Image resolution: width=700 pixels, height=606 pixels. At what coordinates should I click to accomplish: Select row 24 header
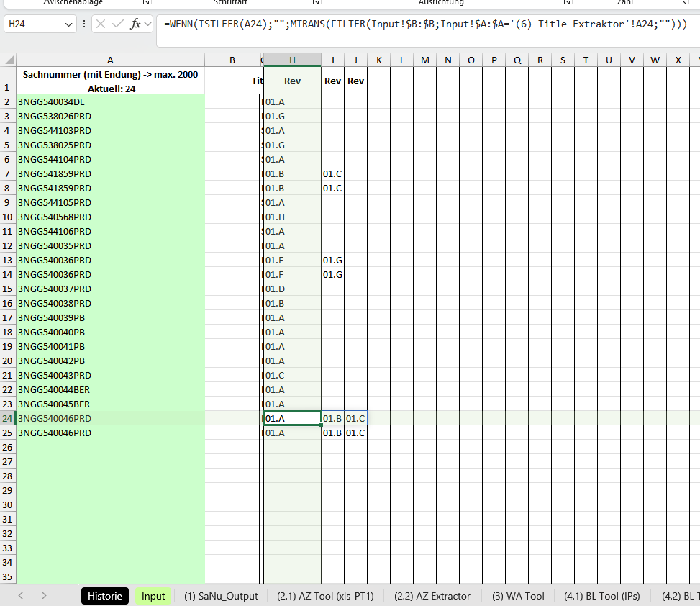[x=8, y=418]
